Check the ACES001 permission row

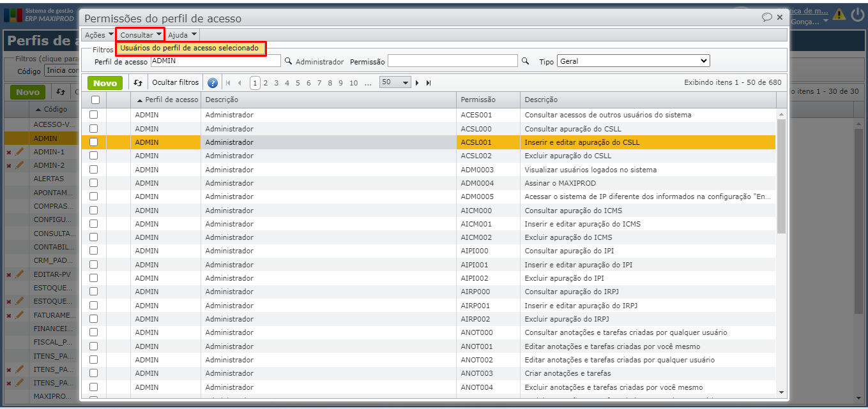tap(94, 115)
